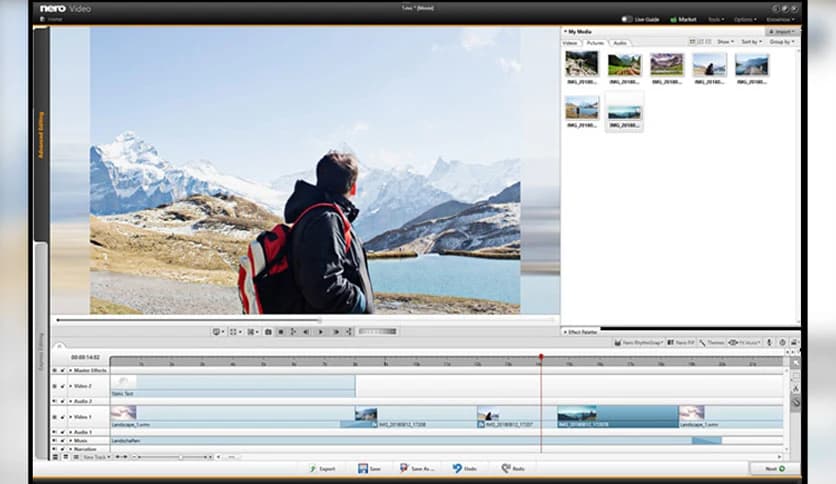Open the Market link
Screen dimensions: 836x484
tap(684, 19)
